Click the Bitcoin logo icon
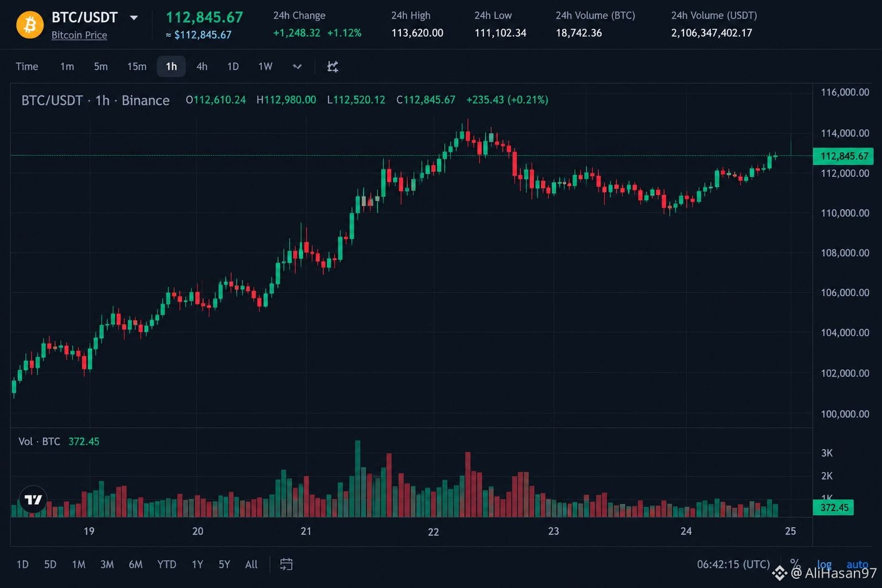The height and width of the screenshot is (588, 882). coord(30,25)
